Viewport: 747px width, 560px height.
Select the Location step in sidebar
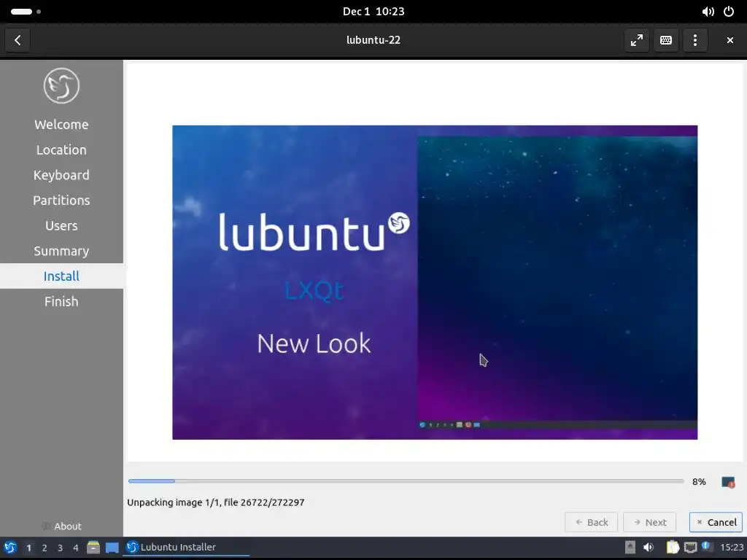click(61, 150)
